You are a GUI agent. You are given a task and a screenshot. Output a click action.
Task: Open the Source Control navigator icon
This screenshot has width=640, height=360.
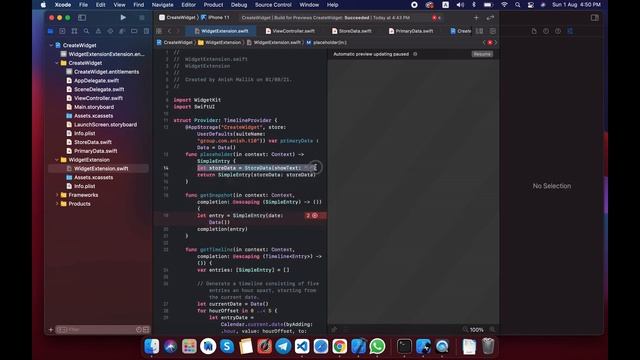(62, 31)
